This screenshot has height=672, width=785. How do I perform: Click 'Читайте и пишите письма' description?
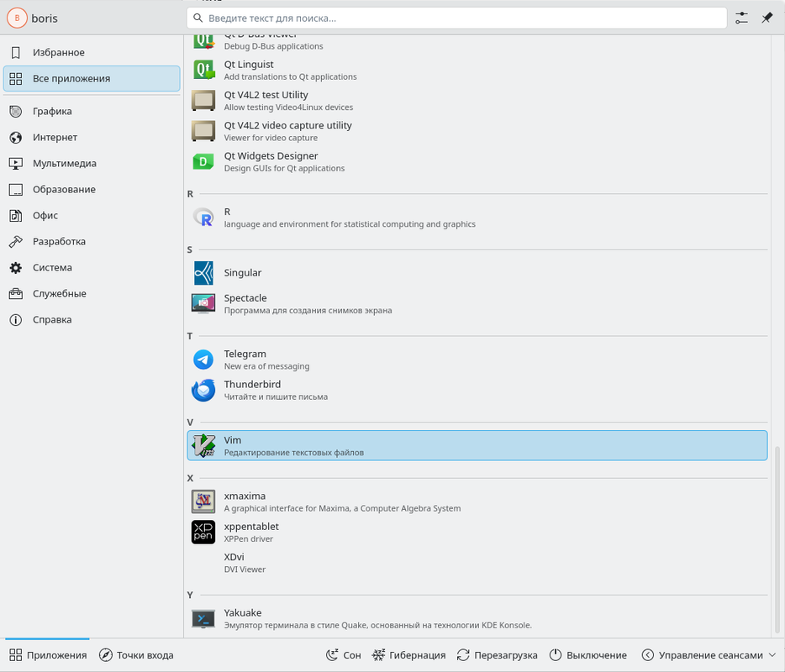coord(276,396)
